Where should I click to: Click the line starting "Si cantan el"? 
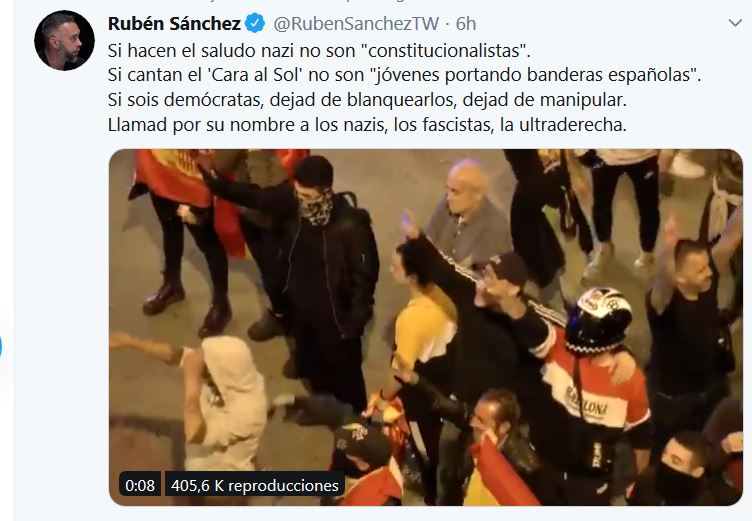[x=404, y=75]
